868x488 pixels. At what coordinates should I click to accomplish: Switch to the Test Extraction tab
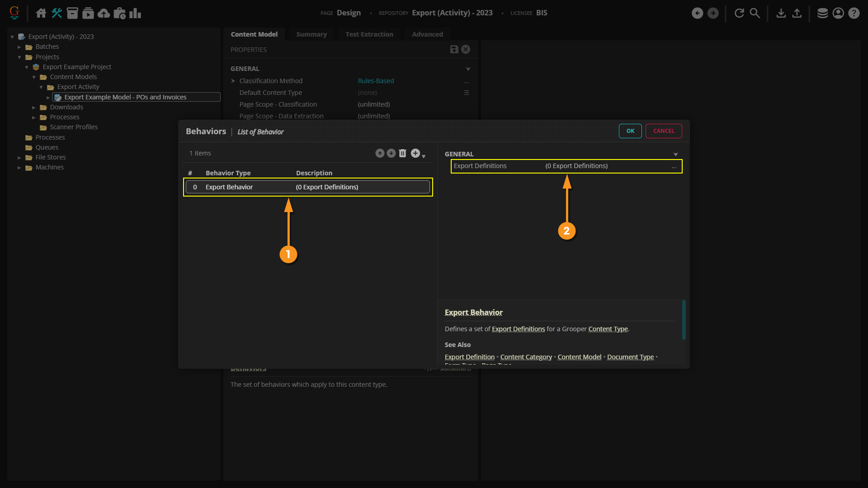(x=369, y=34)
